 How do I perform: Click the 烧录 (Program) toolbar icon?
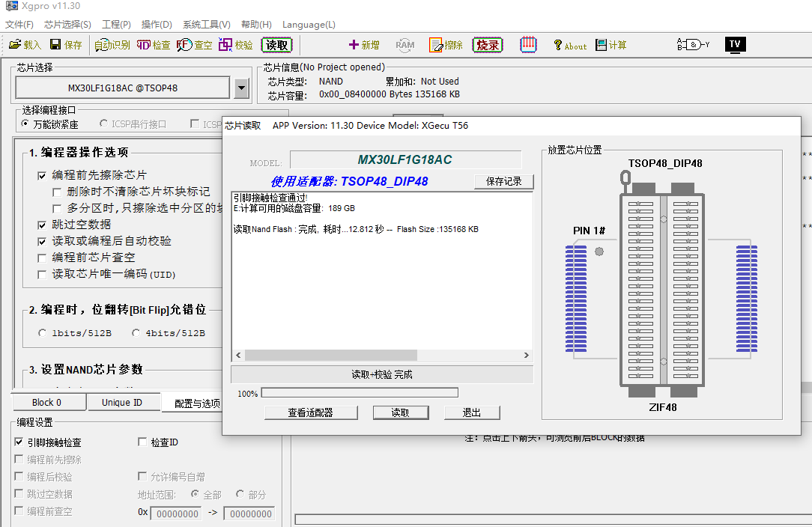point(487,45)
